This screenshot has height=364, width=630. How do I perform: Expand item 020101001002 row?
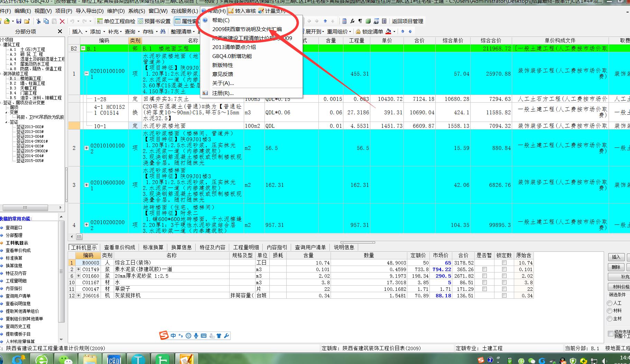(86, 148)
